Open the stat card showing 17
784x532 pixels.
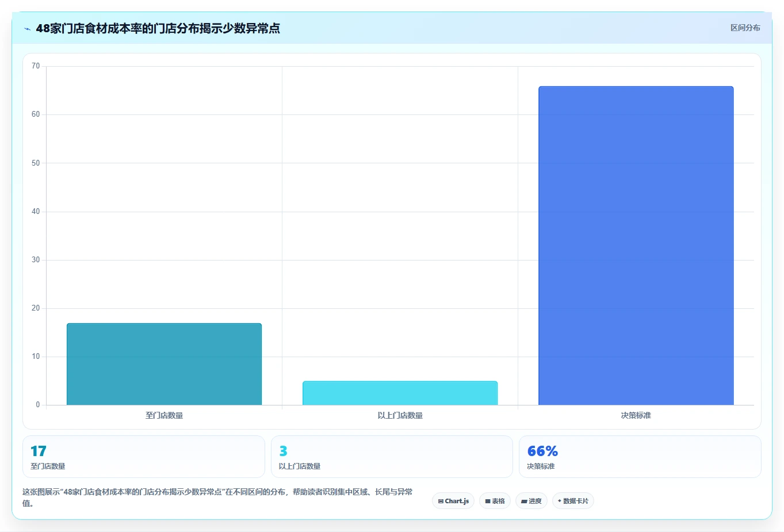pos(143,457)
